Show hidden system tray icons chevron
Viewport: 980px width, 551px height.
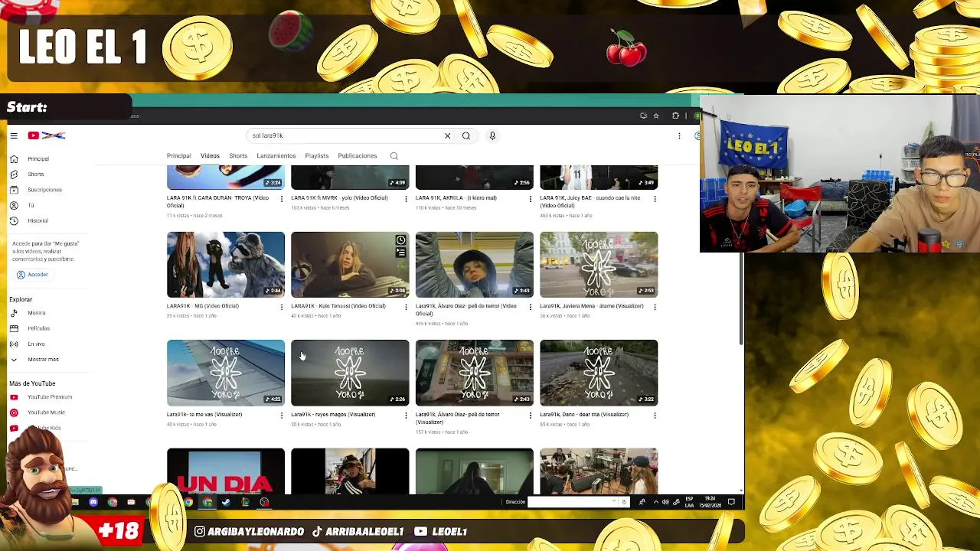[655, 502]
